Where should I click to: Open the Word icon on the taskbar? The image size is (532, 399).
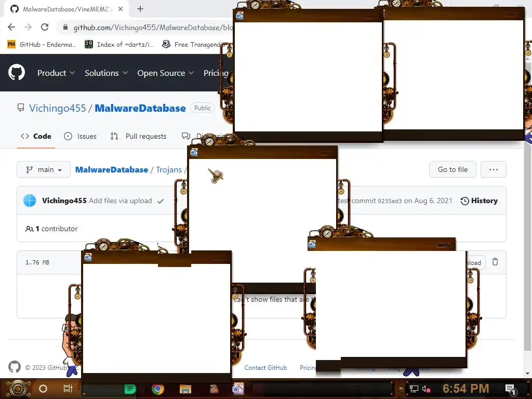point(238,389)
